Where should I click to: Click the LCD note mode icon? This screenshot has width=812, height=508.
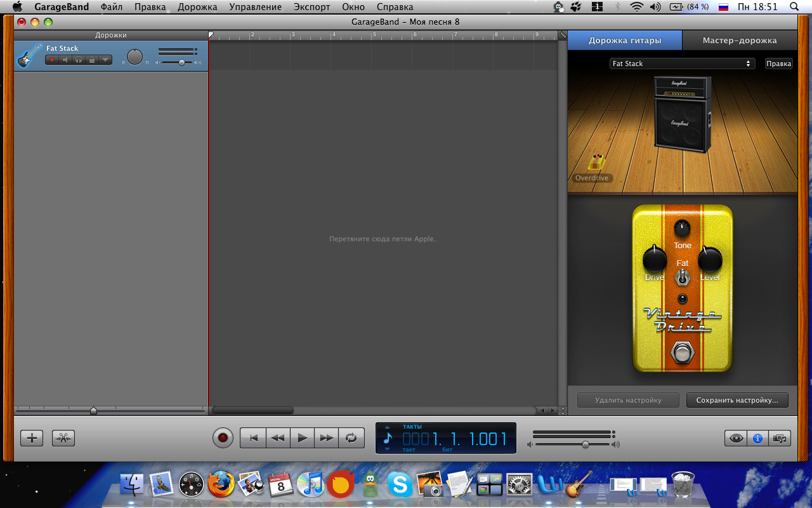(388, 438)
